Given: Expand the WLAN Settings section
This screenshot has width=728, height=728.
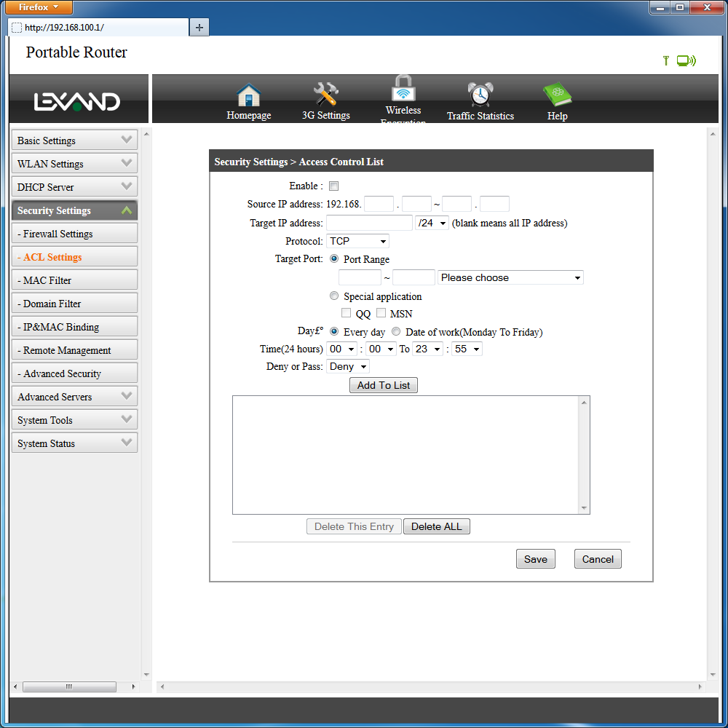Looking at the screenshot, I should point(75,163).
